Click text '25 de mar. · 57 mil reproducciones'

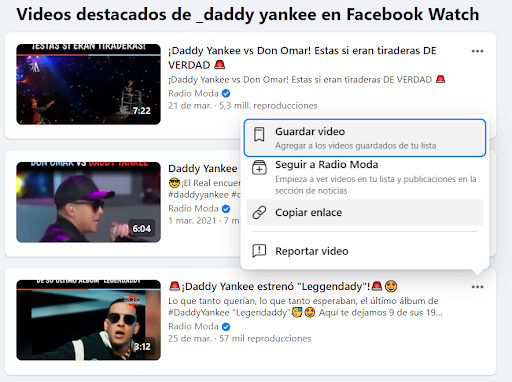(240, 338)
